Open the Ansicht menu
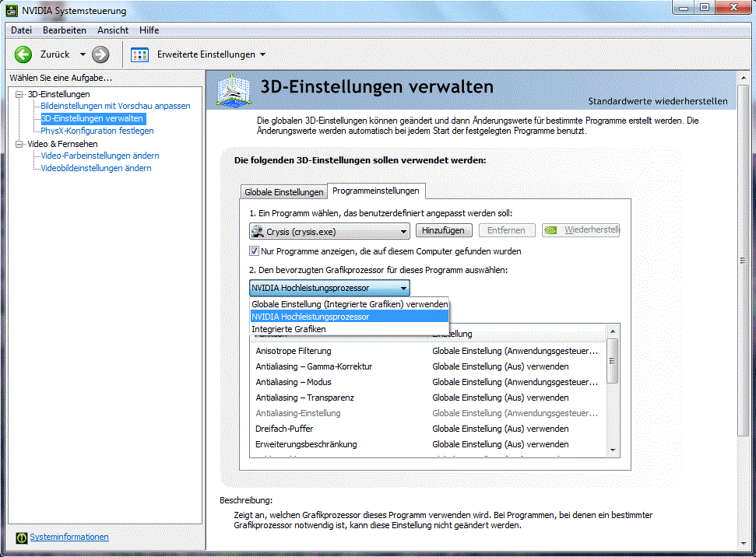The image size is (756, 557). pyautogui.click(x=113, y=30)
